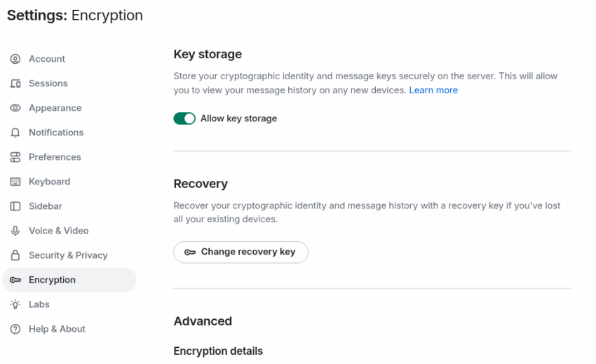Click the Sessions devices icon

click(x=15, y=83)
